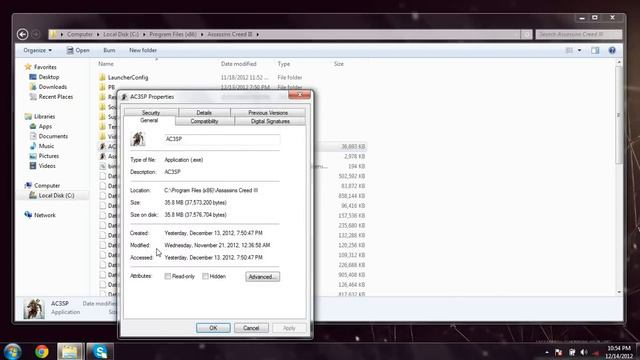The height and width of the screenshot is (360, 640).
Task: Switch to the Compatibility tab
Action: click(204, 121)
